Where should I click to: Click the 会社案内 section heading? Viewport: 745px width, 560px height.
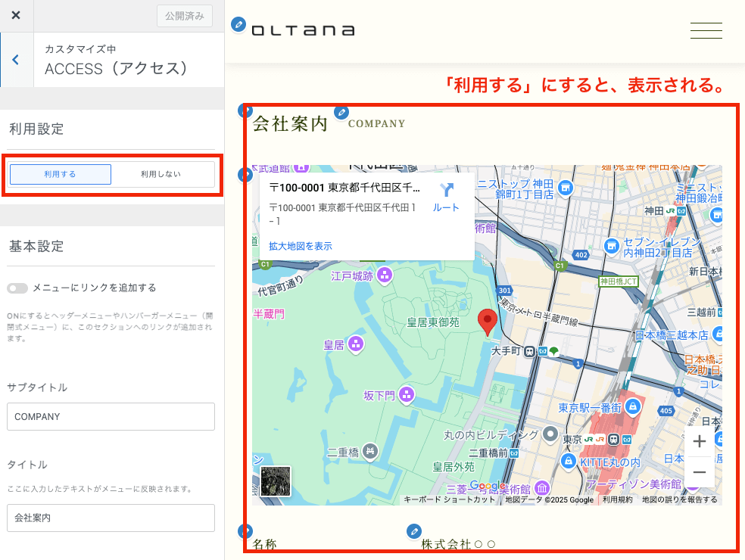tap(290, 124)
